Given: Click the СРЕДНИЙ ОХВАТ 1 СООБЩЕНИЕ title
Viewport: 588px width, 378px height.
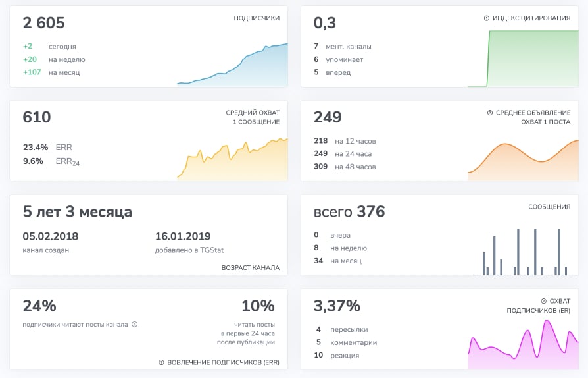Looking at the screenshot, I should point(253,117).
